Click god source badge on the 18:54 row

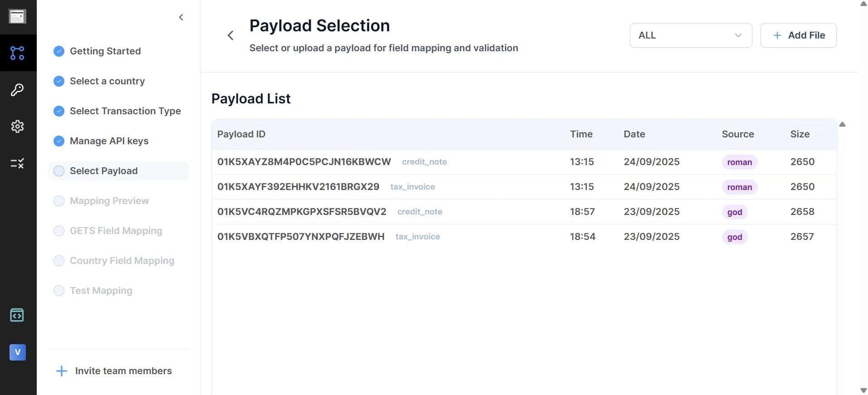pos(735,237)
